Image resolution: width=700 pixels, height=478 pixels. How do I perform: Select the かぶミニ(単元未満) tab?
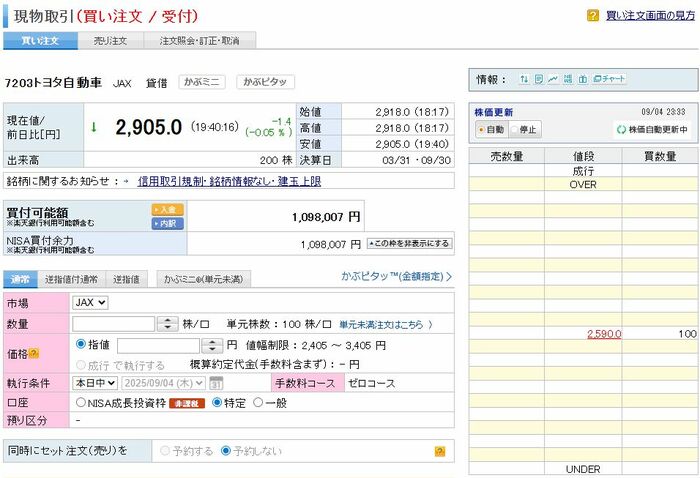coord(204,279)
